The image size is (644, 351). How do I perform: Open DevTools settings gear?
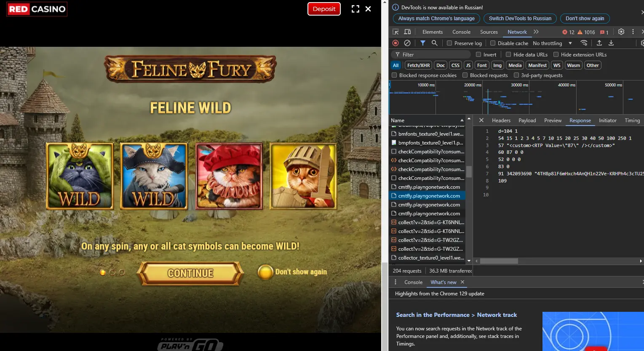(x=621, y=32)
